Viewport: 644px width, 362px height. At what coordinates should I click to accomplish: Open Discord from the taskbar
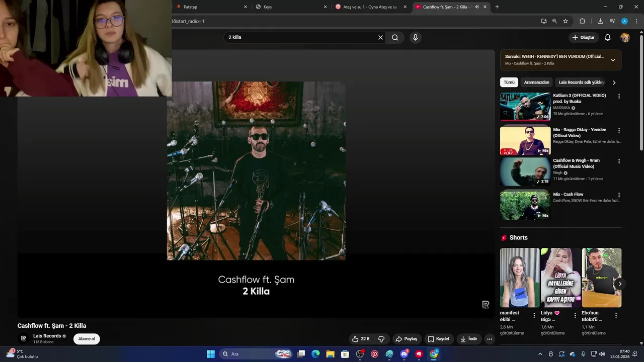click(405, 354)
